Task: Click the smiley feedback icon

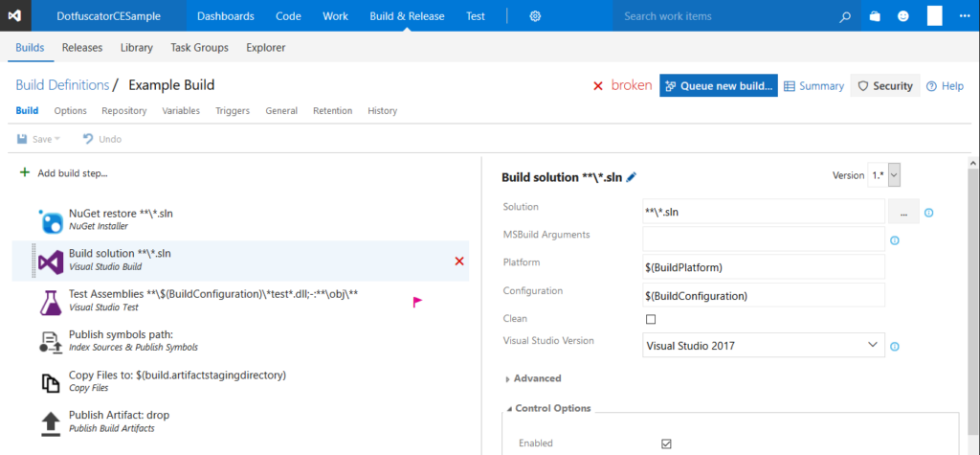Action: (903, 16)
